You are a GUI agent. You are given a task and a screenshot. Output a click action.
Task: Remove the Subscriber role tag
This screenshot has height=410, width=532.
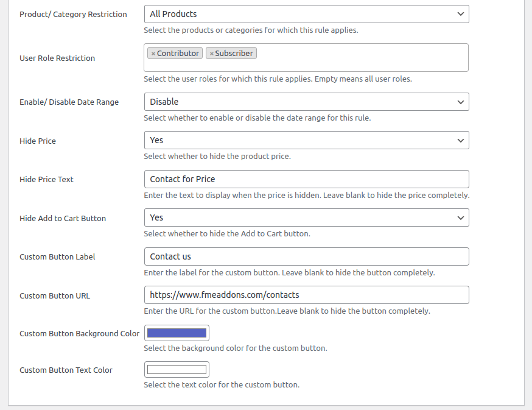point(211,54)
